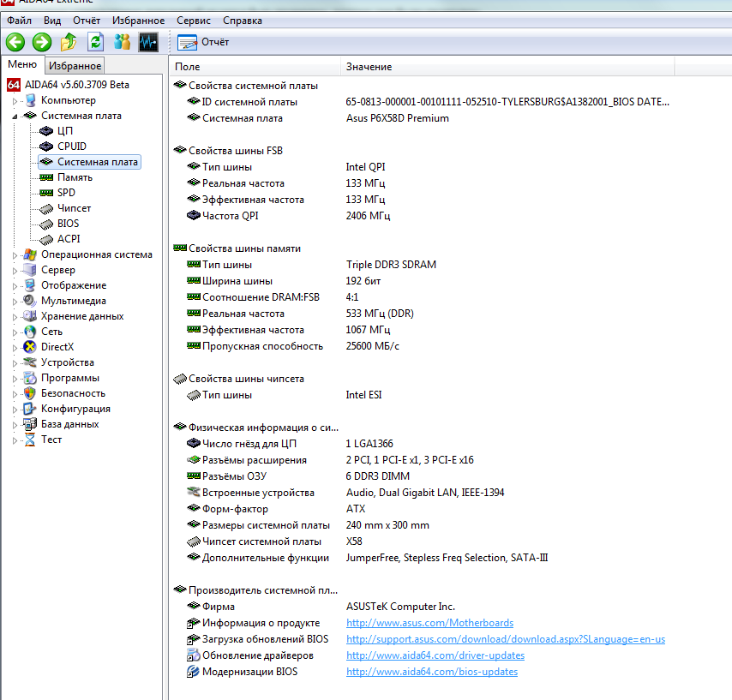Open the Сервис menu
Viewport: 732px width, 700px height.
193,21
